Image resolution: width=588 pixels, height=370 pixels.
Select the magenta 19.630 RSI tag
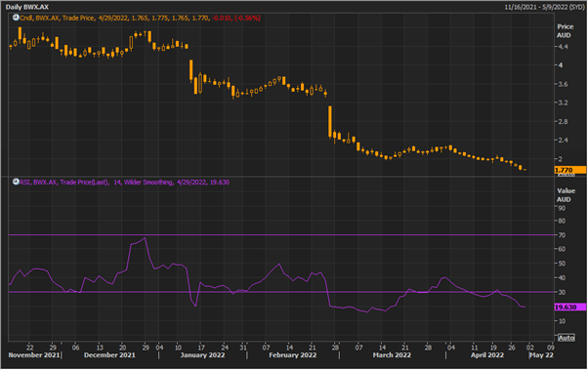570,307
